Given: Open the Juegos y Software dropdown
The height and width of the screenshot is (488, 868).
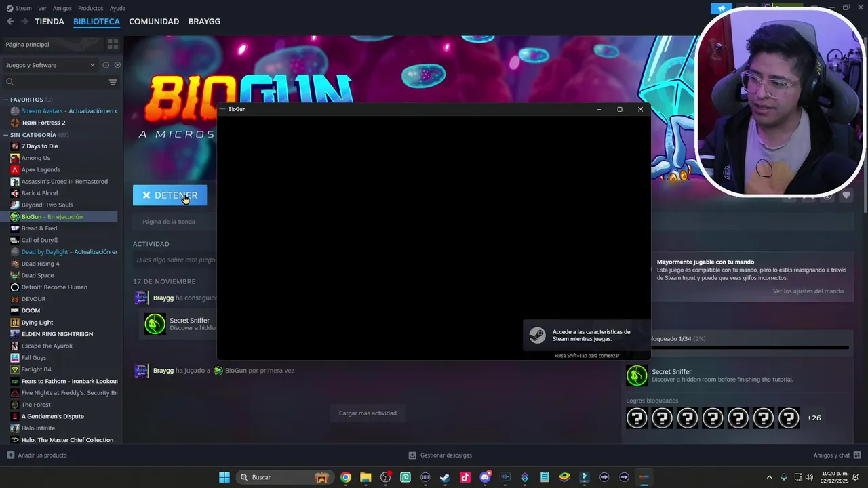Looking at the screenshot, I should [x=50, y=65].
